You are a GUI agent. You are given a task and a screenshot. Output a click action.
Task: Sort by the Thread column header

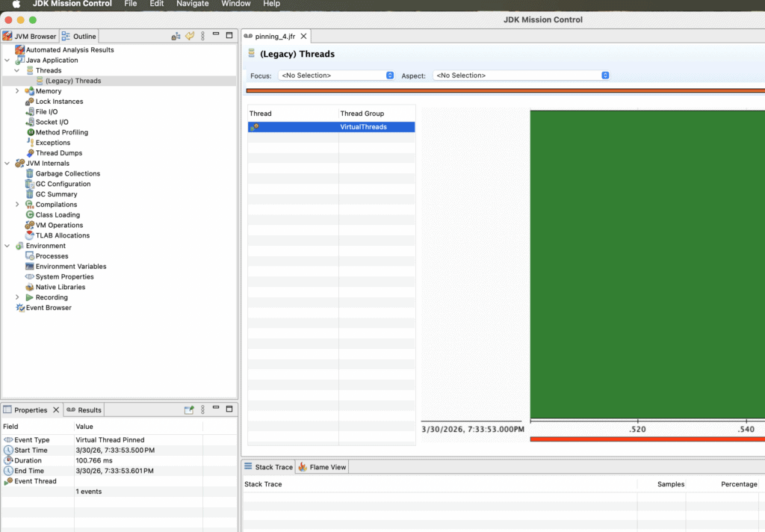(293, 114)
